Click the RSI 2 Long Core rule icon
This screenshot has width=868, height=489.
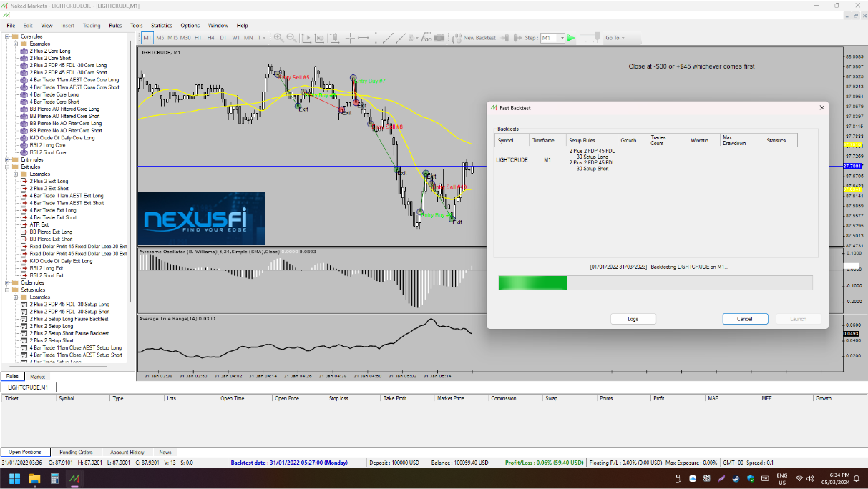click(x=24, y=145)
